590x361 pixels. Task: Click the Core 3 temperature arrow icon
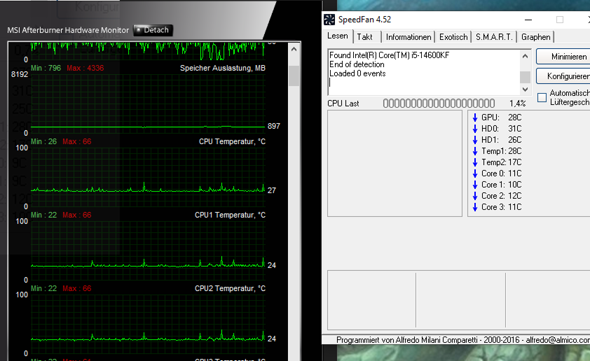click(x=475, y=207)
